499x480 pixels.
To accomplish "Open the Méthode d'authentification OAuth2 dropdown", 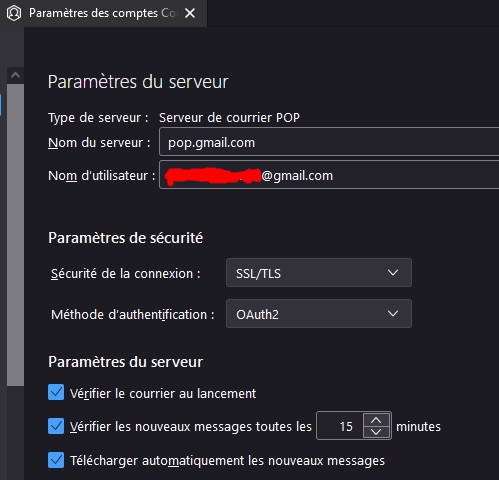I will pos(319,314).
